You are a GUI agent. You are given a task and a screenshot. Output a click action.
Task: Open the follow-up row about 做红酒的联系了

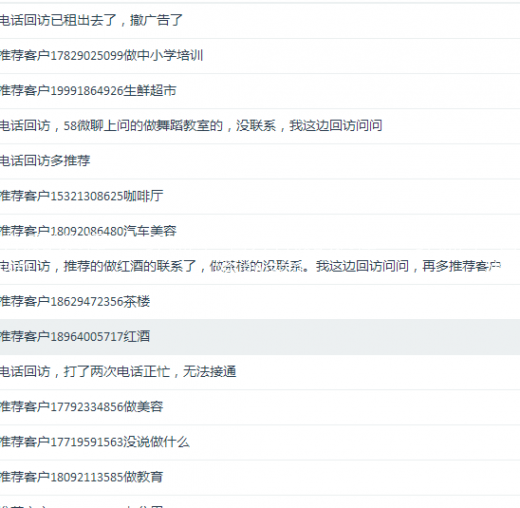(260, 267)
